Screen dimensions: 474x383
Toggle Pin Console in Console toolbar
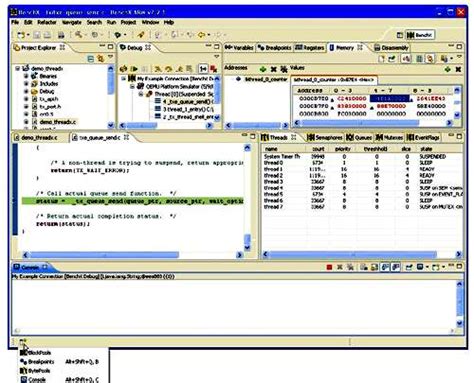(x=409, y=267)
